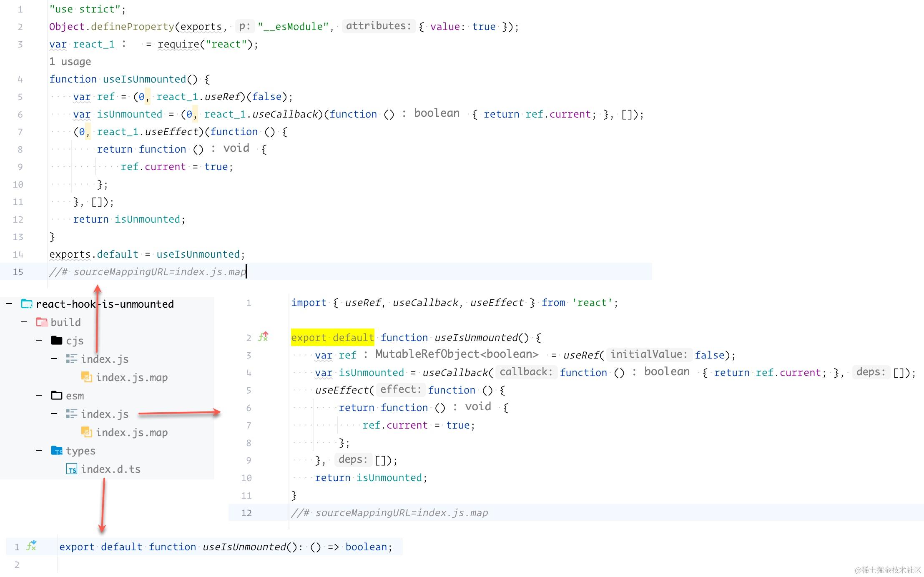Open the '1 usage' hint above useIsUnmounted
This screenshot has width=924, height=577.
pyautogui.click(x=70, y=62)
